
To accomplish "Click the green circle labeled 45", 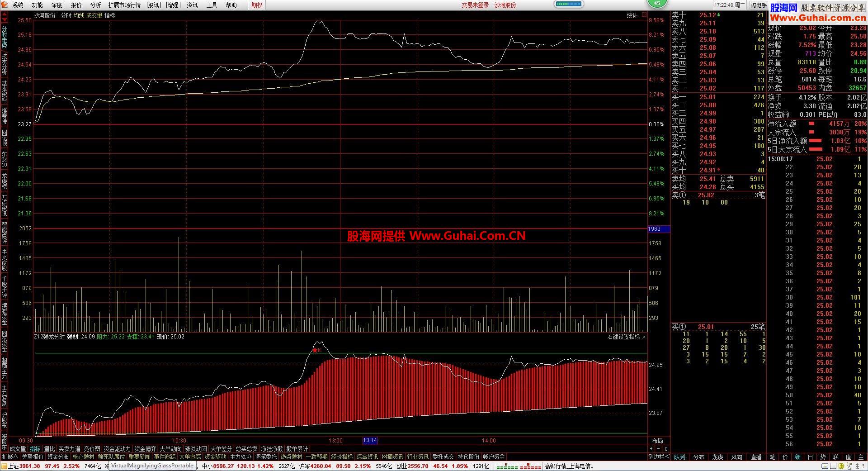I will click(657, 3).
